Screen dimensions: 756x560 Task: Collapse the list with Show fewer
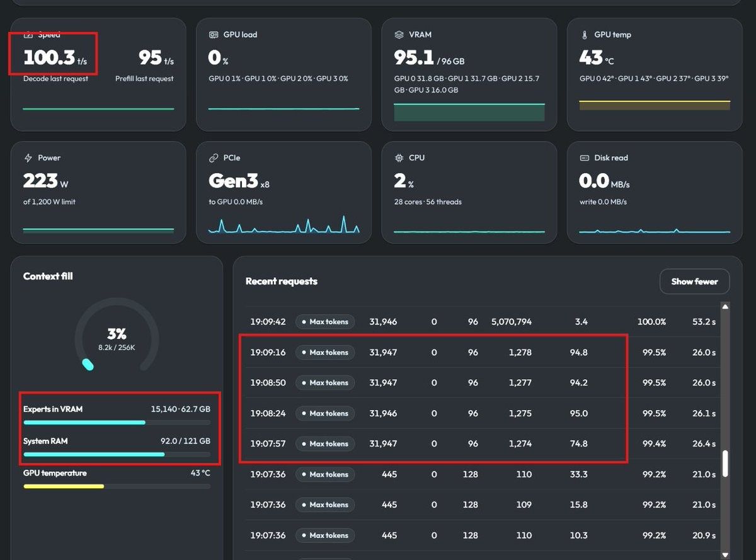(x=694, y=282)
